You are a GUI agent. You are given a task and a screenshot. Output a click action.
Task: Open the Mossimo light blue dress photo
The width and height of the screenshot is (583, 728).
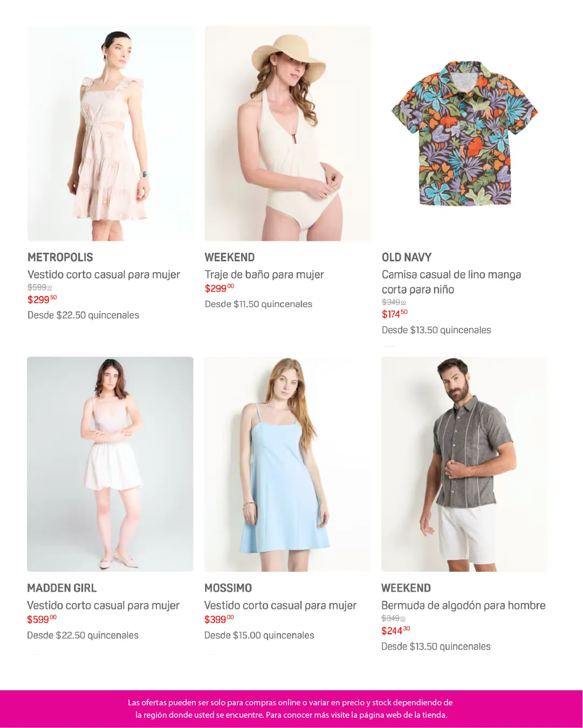click(x=287, y=464)
